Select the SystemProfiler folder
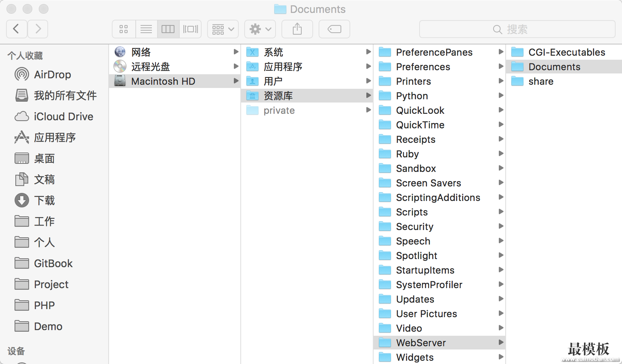 [440, 285]
